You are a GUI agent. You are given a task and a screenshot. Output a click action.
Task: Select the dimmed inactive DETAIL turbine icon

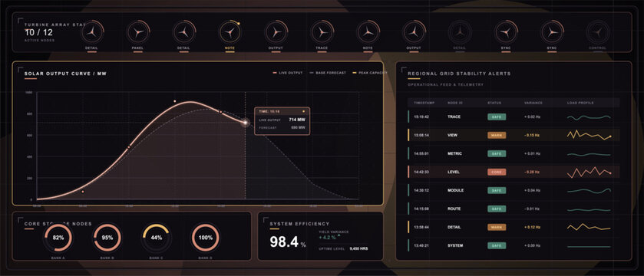pos(460,31)
